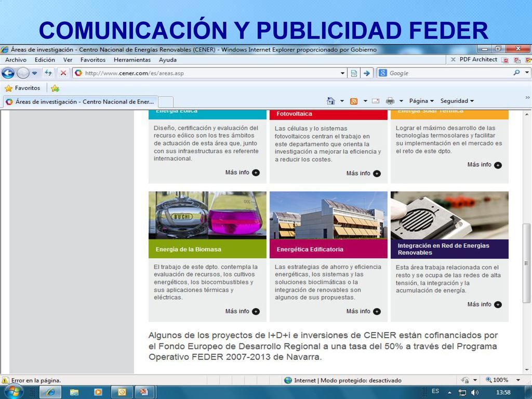The width and height of the screenshot is (532, 399).
Task: Open the Página dropdown menu
Action: point(421,101)
